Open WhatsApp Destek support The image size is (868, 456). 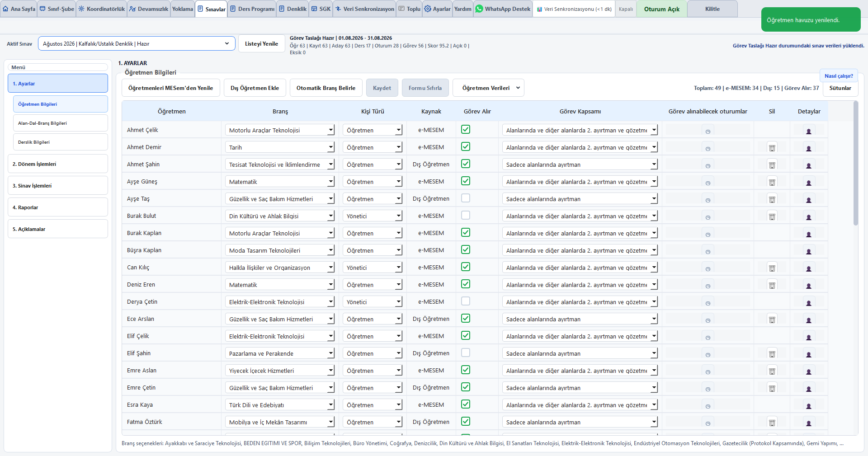click(503, 9)
